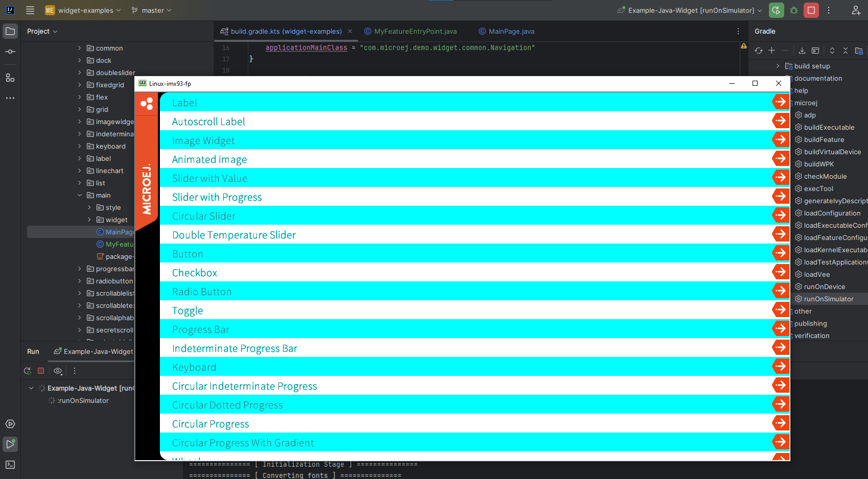The image size is (868, 479).
Task: Open run output options with the eye icon
Action: pyautogui.click(x=57, y=371)
